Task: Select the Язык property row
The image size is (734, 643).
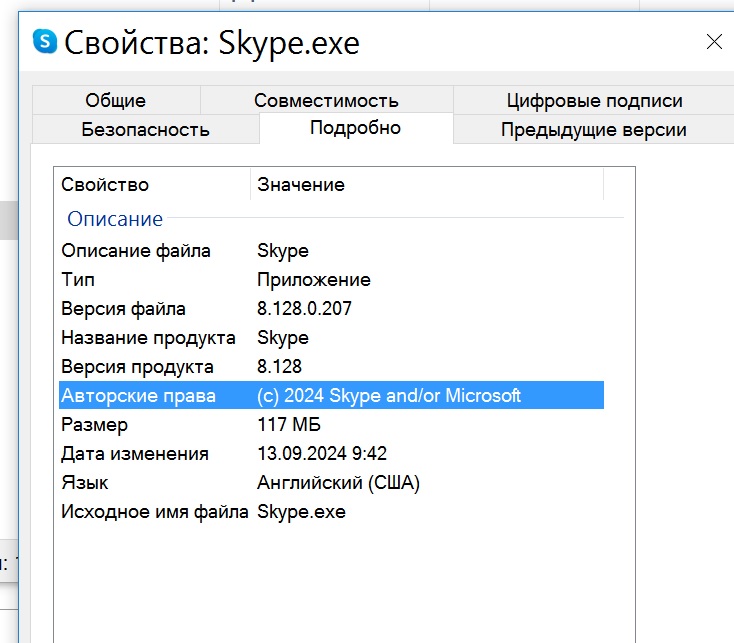Action: point(331,482)
